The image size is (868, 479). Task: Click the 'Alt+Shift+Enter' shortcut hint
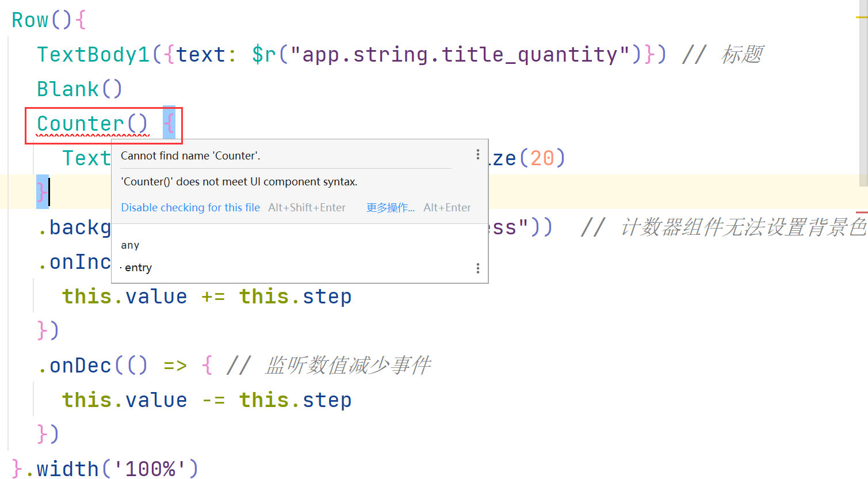pos(307,207)
